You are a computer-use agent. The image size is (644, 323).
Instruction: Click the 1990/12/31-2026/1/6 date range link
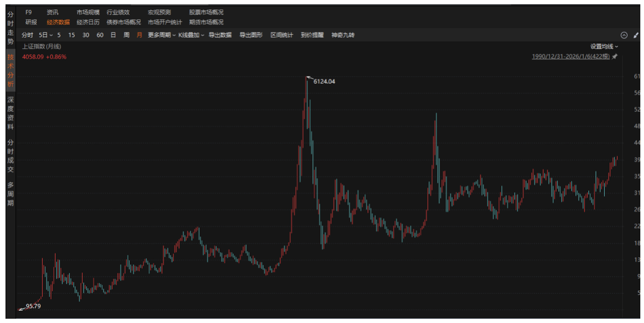click(571, 56)
